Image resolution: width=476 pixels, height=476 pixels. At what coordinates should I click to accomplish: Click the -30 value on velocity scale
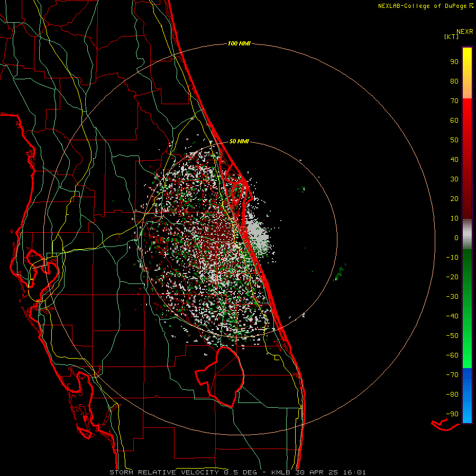tap(452, 297)
